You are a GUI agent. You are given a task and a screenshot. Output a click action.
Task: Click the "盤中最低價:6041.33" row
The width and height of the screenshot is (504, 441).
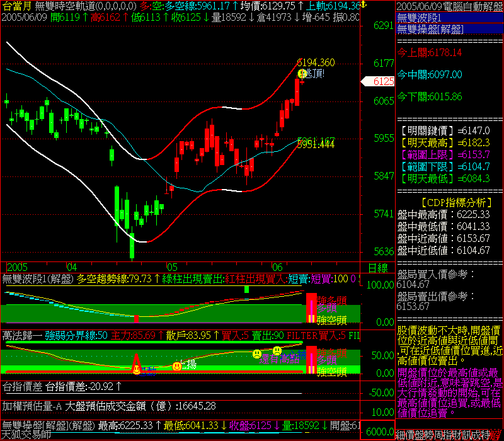pos(444,227)
